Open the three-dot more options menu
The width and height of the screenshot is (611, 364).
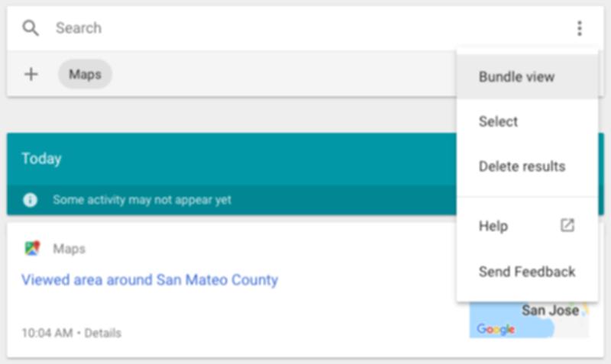point(579,29)
